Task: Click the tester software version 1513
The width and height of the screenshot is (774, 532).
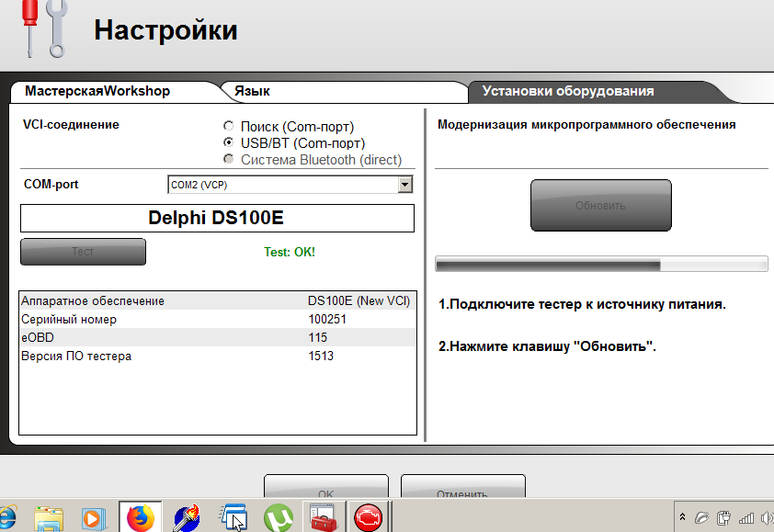Action: tap(321, 356)
